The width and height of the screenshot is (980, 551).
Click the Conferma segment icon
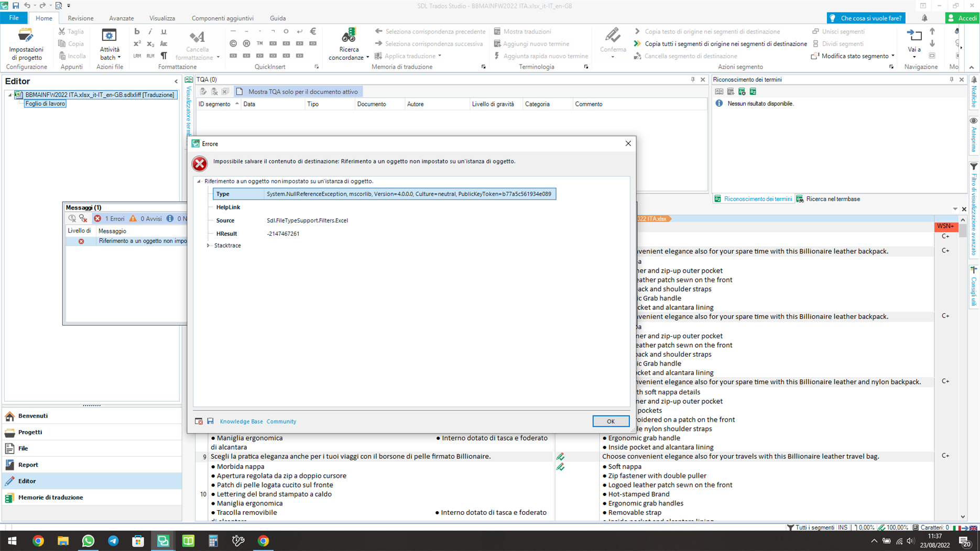[x=613, y=36]
